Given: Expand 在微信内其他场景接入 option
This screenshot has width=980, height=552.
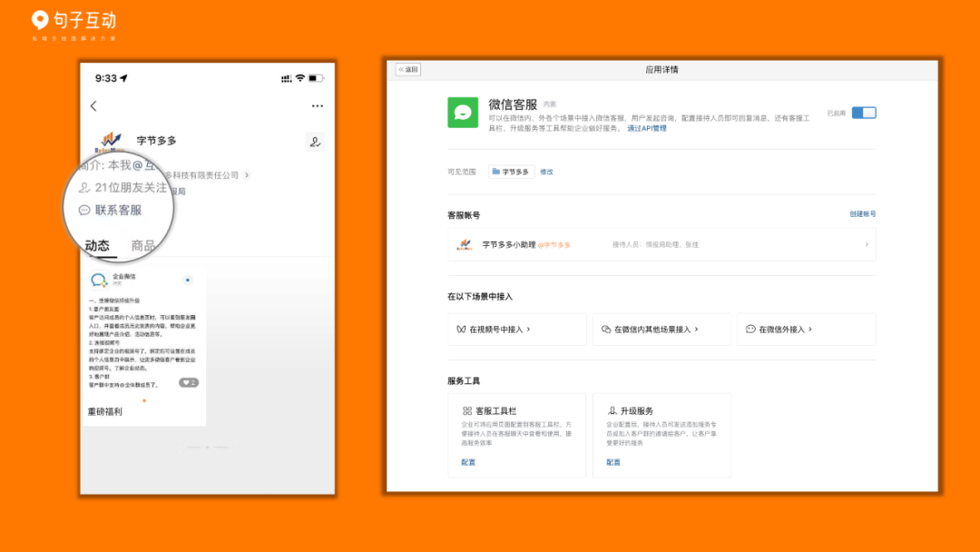Looking at the screenshot, I should [x=661, y=330].
